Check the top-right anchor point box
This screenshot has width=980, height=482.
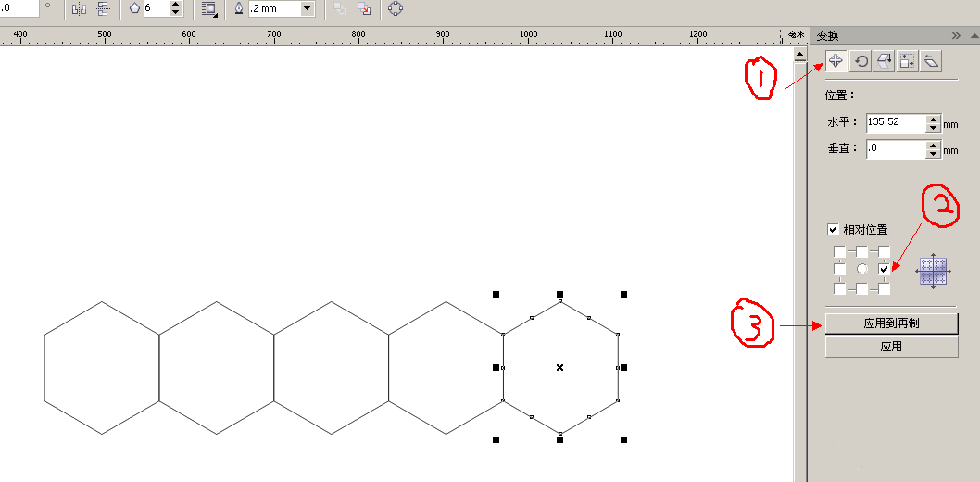click(884, 251)
